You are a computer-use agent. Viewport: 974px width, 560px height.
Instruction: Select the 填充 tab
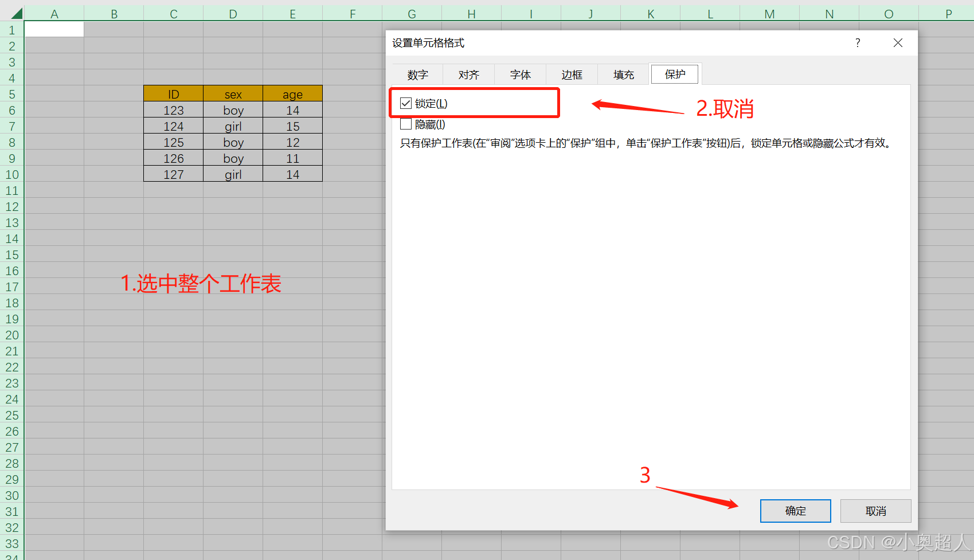pos(624,75)
